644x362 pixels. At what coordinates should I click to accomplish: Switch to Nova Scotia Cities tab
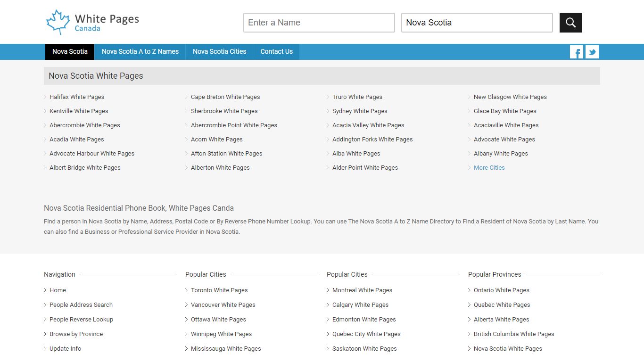(220, 52)
